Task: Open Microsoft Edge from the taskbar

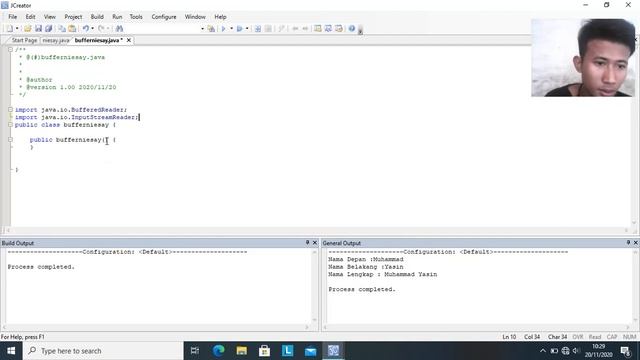Action: coord(218,351)
